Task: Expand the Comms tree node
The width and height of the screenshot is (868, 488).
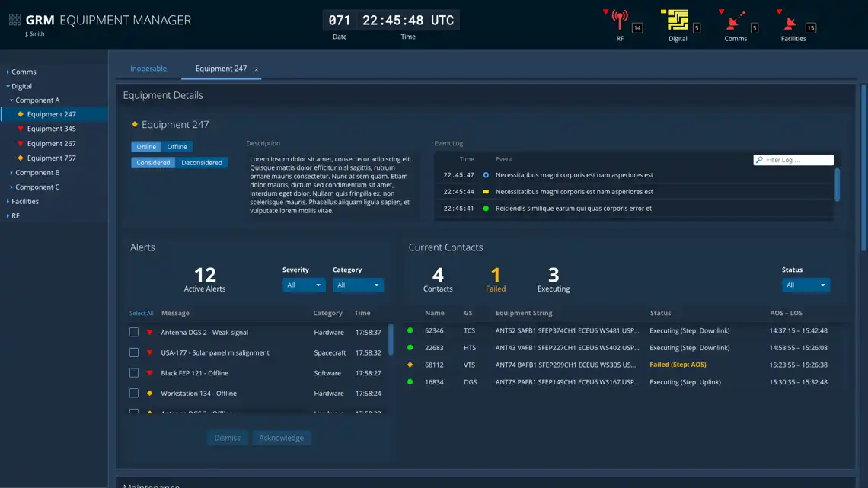Action: [x=8, y=72]
